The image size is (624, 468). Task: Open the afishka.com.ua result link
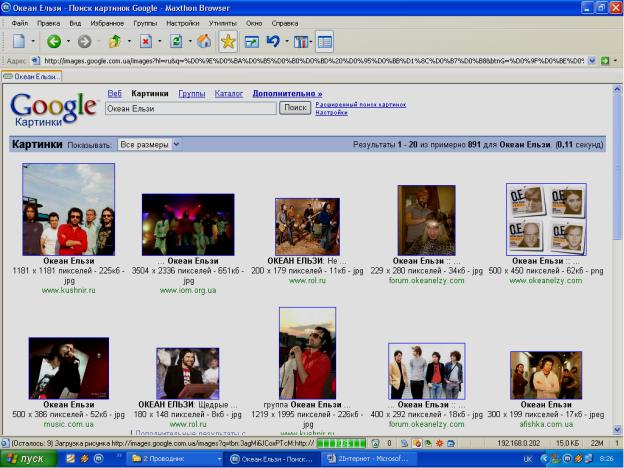(546, 424)
